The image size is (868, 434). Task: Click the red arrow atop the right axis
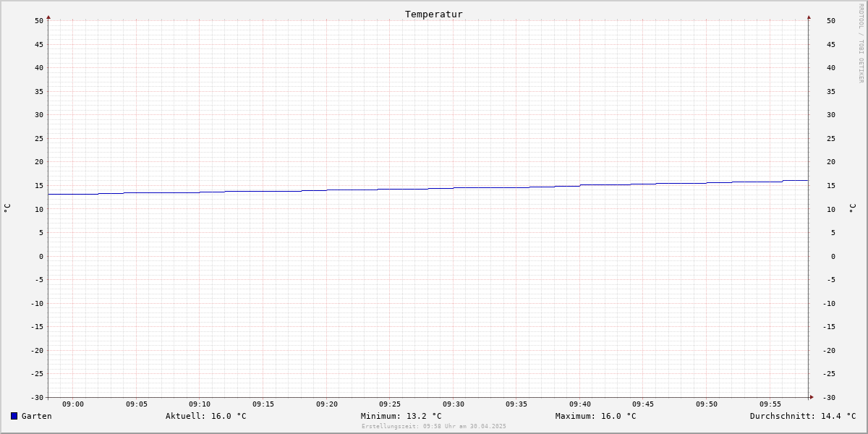coord(809,17)
